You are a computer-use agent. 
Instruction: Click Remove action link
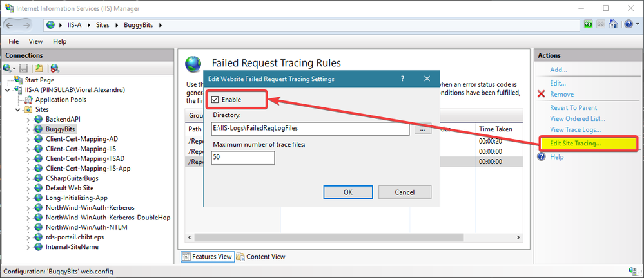[x=562, y=95]
